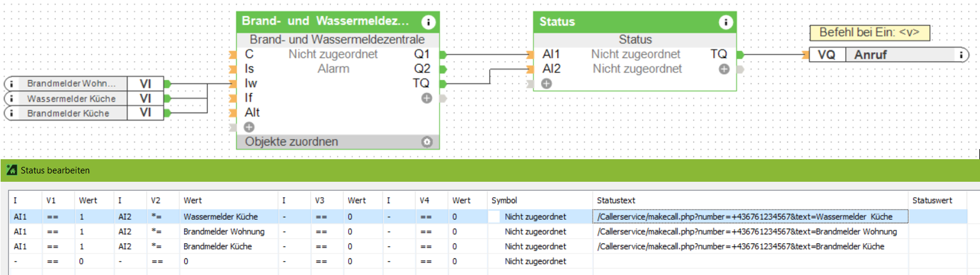Image resolution: width=980 pixels, height=275 pixels.
Task: Open gear settings on Objekte zuordnen row
Action: point(426,142)
